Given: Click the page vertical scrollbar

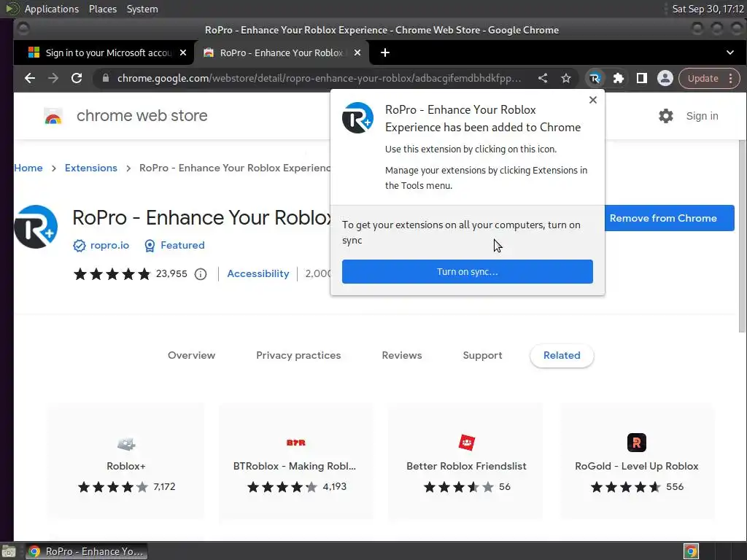Looking at the screenshot, I should 742,236.
